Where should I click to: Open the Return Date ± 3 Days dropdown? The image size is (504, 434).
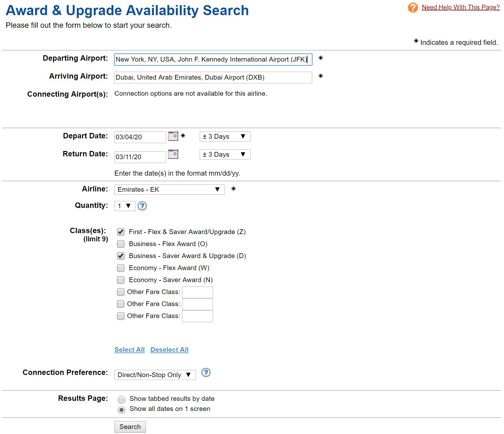[x=225, y=154]
